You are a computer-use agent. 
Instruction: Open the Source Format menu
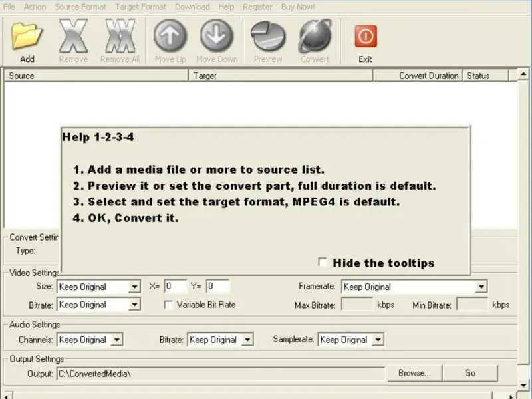click(80, 7)
